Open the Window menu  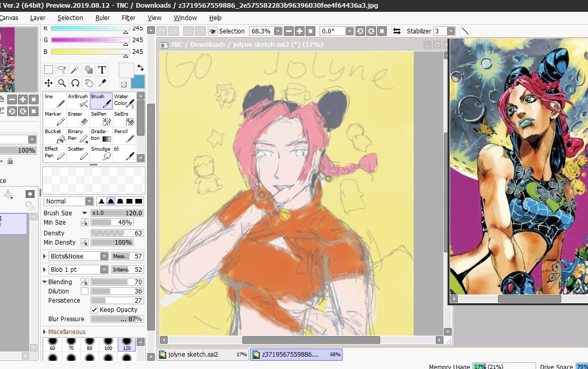pyautogui.click(x=185, y=17)
